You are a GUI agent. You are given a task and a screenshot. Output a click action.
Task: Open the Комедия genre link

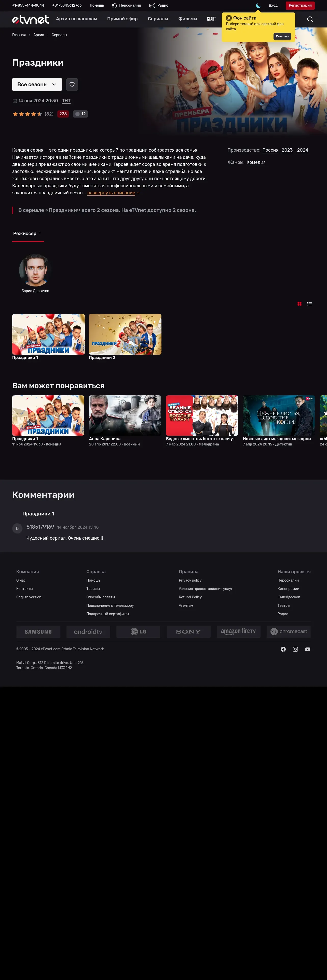point(256,162)
